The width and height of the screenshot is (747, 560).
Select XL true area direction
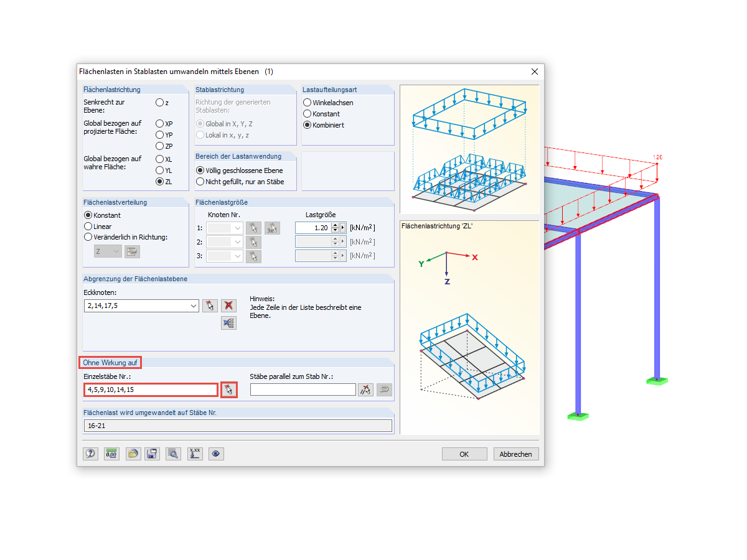[x=160, y=159]
